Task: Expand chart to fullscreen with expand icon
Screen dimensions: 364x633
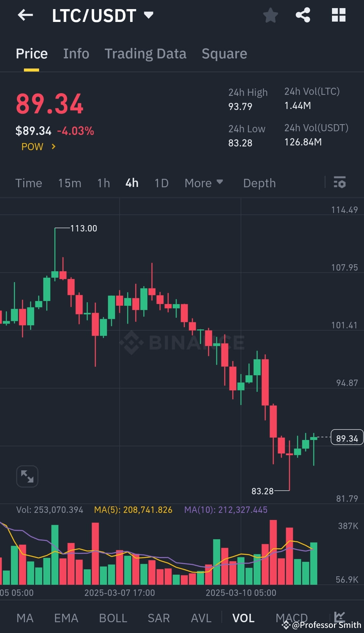Action: [27, 476]
